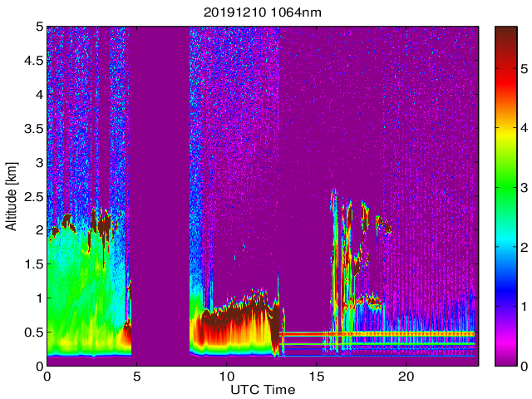Click the y-axis tick label 1
This screenshot has width=532, height=399.
40,298
